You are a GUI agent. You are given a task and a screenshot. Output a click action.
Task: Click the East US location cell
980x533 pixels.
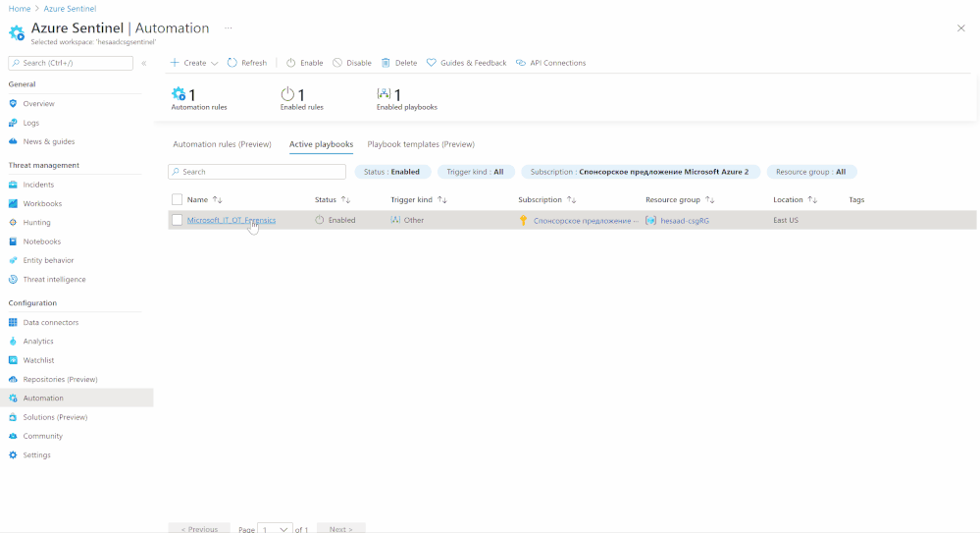(786, 220)
